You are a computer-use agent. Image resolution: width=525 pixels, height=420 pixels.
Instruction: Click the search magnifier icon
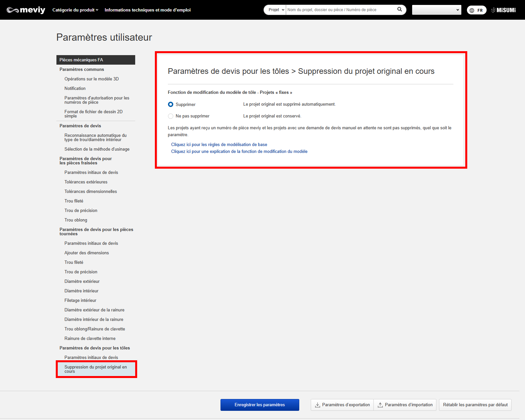pos(399,10)
